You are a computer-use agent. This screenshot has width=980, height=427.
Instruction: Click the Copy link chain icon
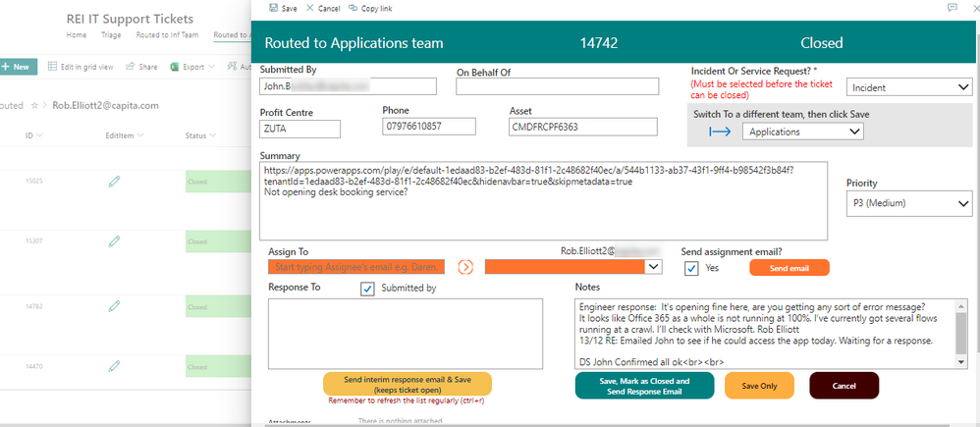pyautogui.click(x=354, y=8)
